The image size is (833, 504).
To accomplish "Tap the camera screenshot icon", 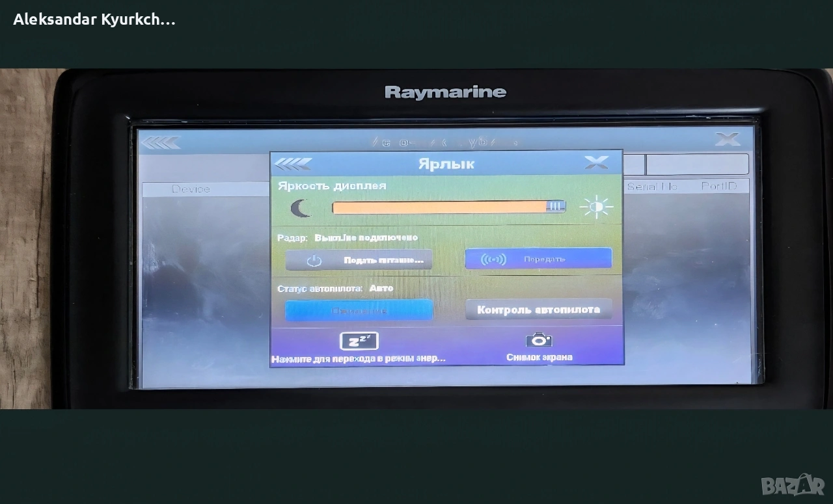I will click(x=538, y=340).
